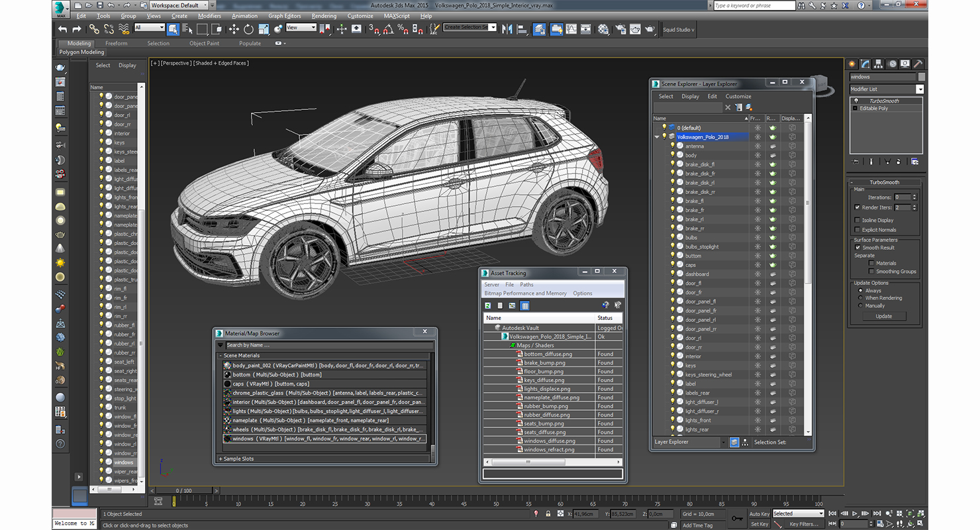Toggle the Angle Snap tool
This screenshot has height=530, width=980.
click(389, 29)
